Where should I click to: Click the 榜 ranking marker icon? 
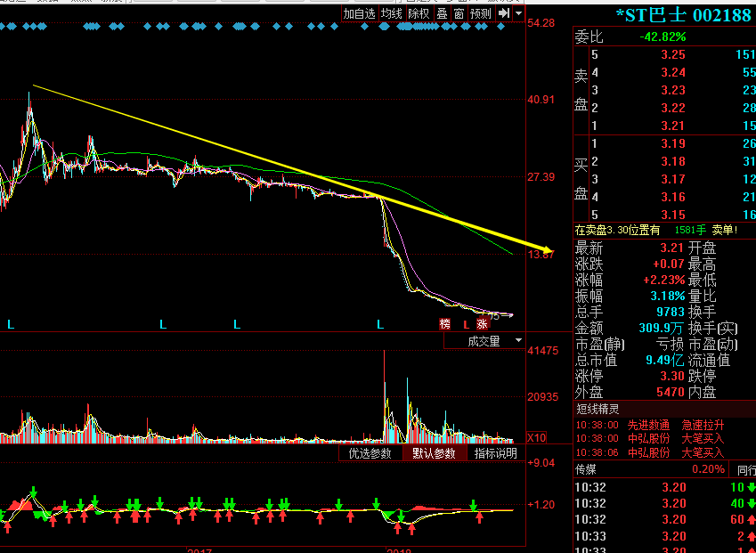tap(444, 324)
